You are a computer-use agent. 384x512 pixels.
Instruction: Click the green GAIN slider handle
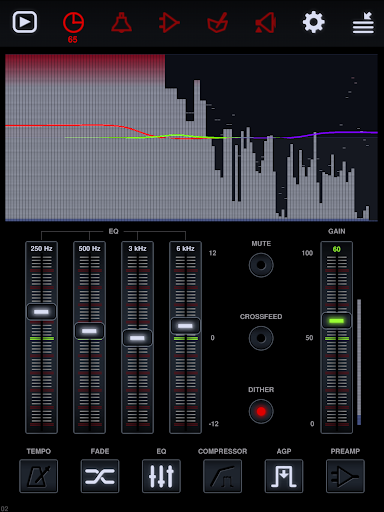[337, 321]
